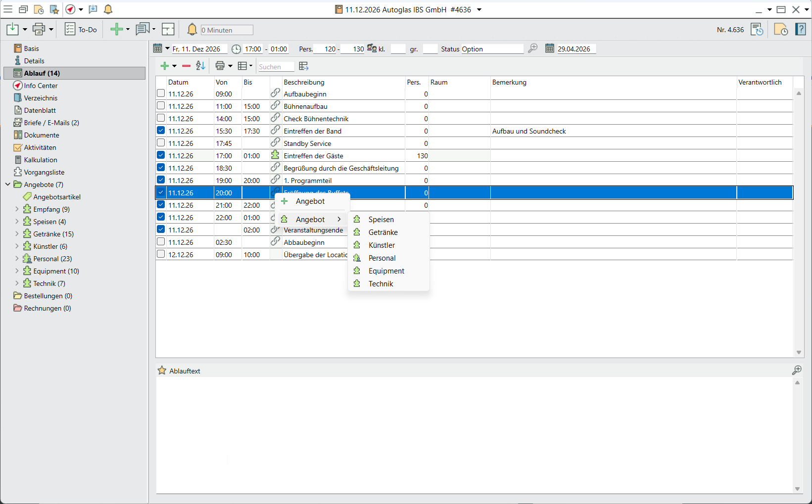The width and height of the screenshot is (812, 504).
Task: Click the table scrollbar down arrow
Action: (799, 352)
